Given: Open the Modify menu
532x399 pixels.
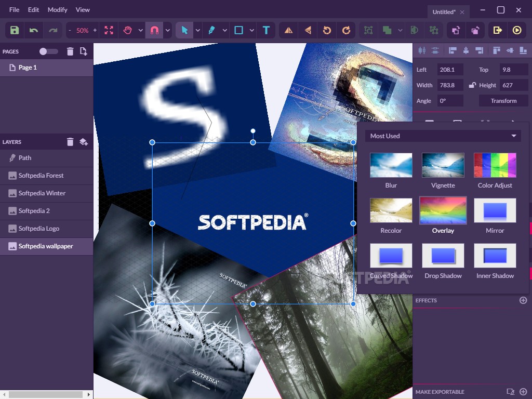Looking at the screenshot, I should (57, 10).
